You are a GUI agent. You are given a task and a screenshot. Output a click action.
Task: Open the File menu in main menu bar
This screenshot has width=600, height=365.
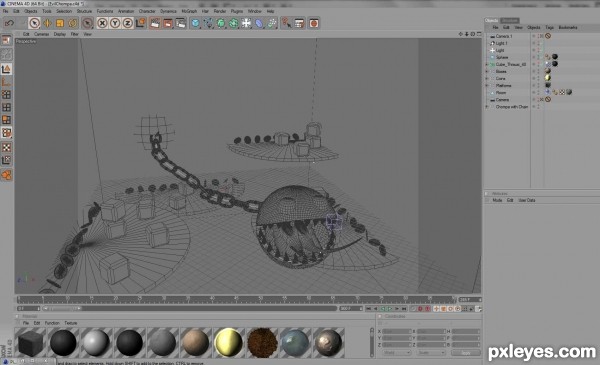(6, 11)
